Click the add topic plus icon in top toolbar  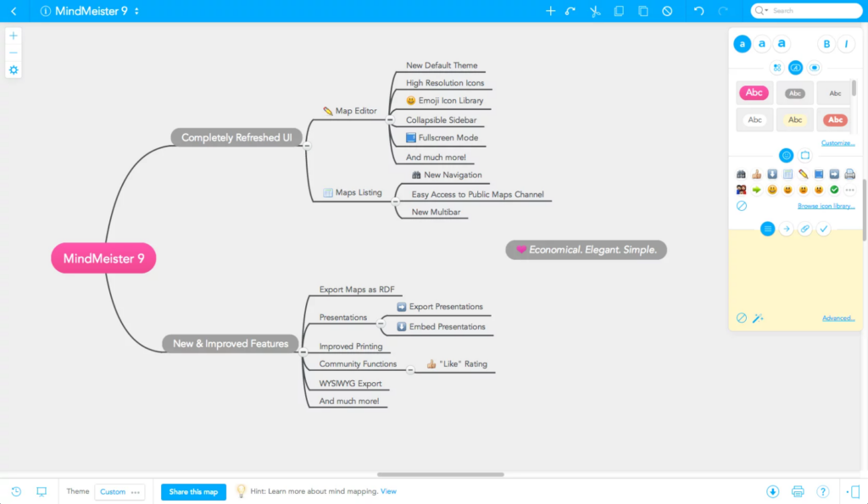(x=550, y=11)
